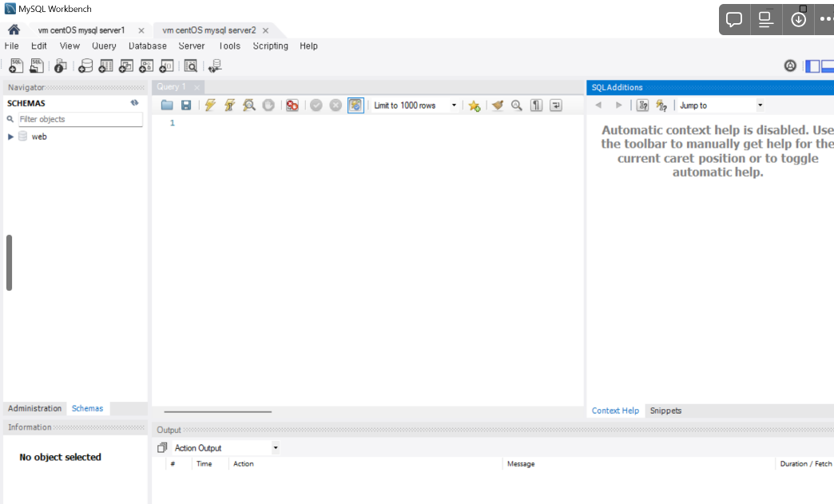Viewport: 834px width, 504px height.
Task: Click the download overlay icon
Action: click(798, 20)
